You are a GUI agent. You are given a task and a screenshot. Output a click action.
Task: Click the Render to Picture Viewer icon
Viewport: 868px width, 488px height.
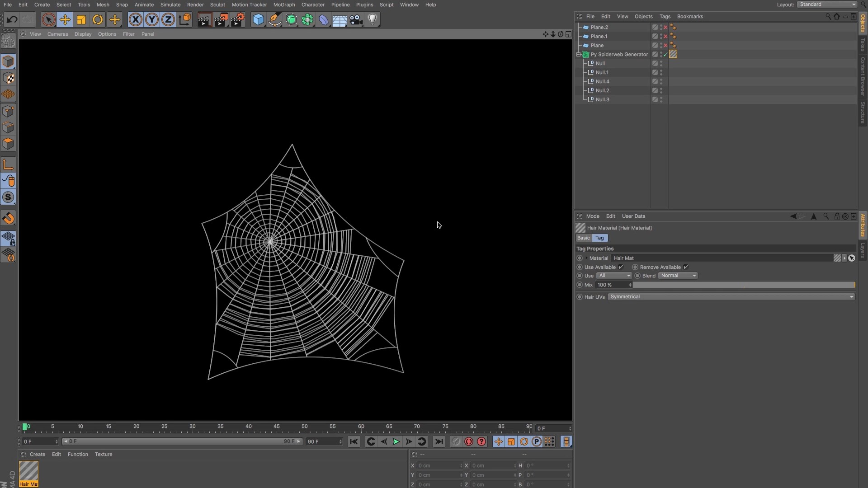pos(221,19)
